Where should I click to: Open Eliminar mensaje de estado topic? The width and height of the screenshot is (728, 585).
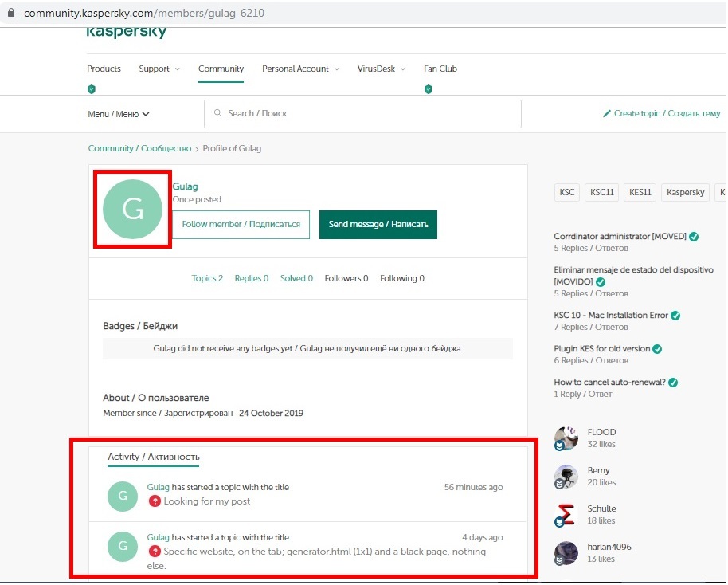point(633,276)
